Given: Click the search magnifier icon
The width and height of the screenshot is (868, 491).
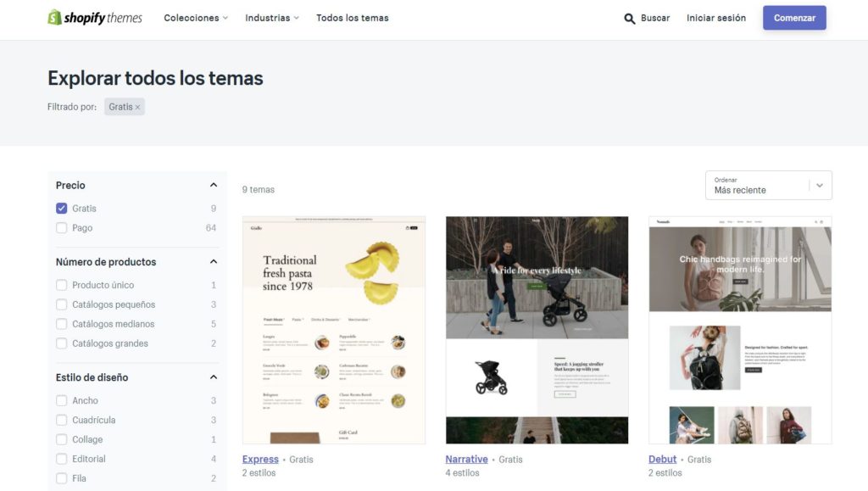Looking at the screenshot, I should tap(630, 19).
